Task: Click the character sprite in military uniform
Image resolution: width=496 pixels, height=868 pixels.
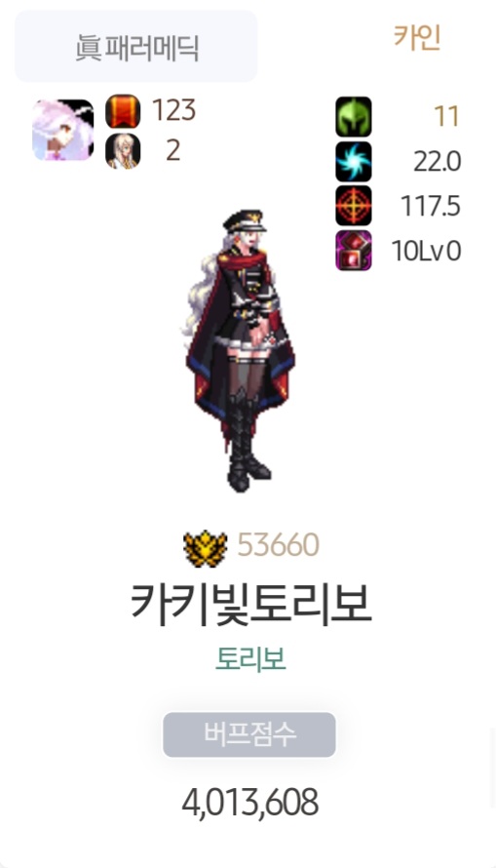Action: pos(239,351)
